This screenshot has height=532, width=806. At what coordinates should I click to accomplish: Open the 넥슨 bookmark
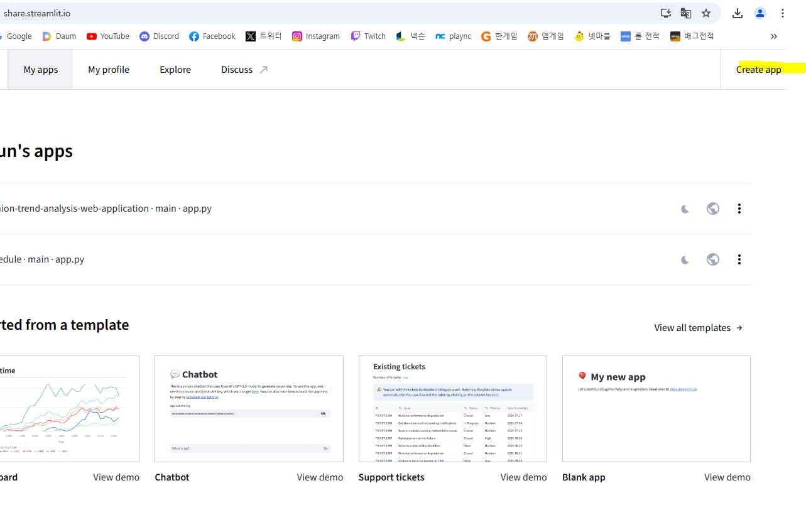click(x=411, y=36)
